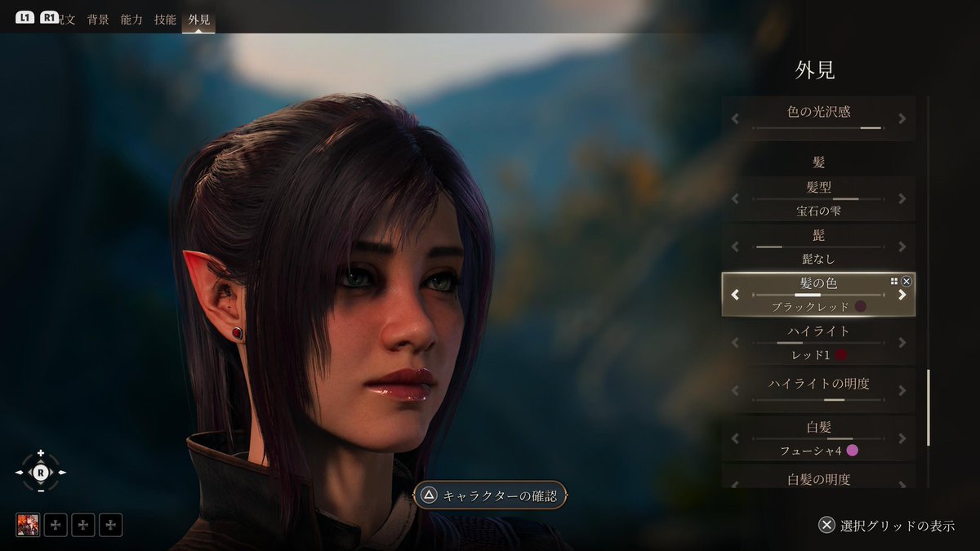Previous 髭 beard option left arrow
This screenshot has width=980, height=551.
click(x=735, y=247)
